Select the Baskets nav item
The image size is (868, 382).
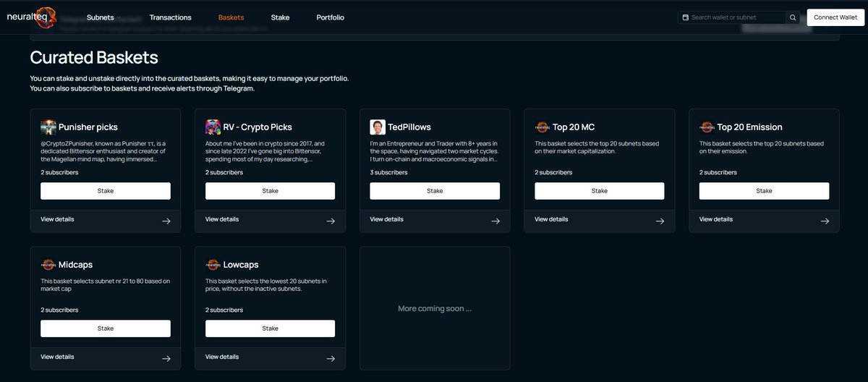tap(231, 17)
